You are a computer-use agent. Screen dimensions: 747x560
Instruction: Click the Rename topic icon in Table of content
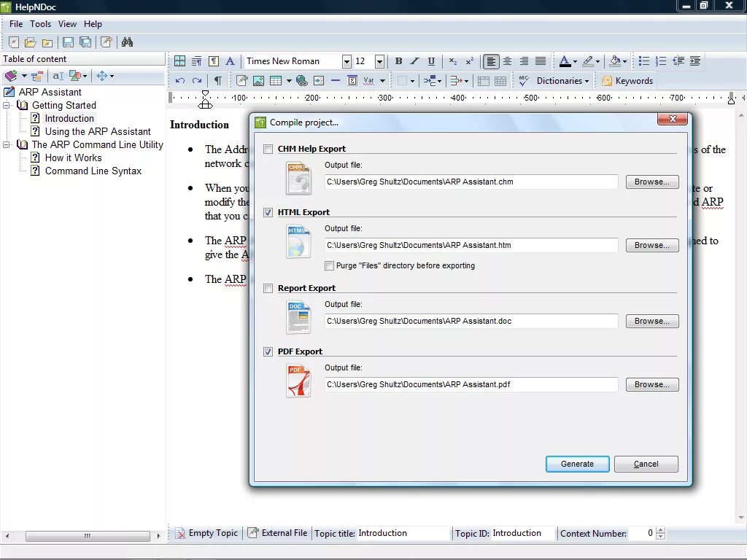point(58,76)
